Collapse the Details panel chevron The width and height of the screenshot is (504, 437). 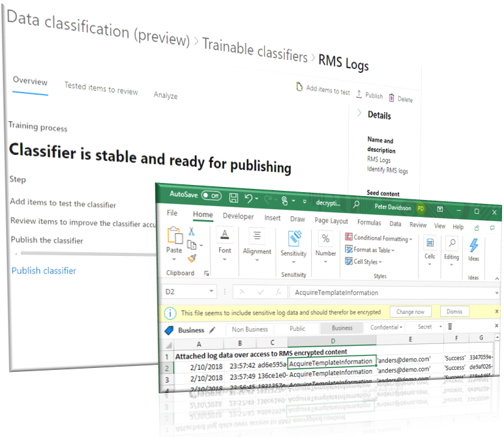pos(359,113)
